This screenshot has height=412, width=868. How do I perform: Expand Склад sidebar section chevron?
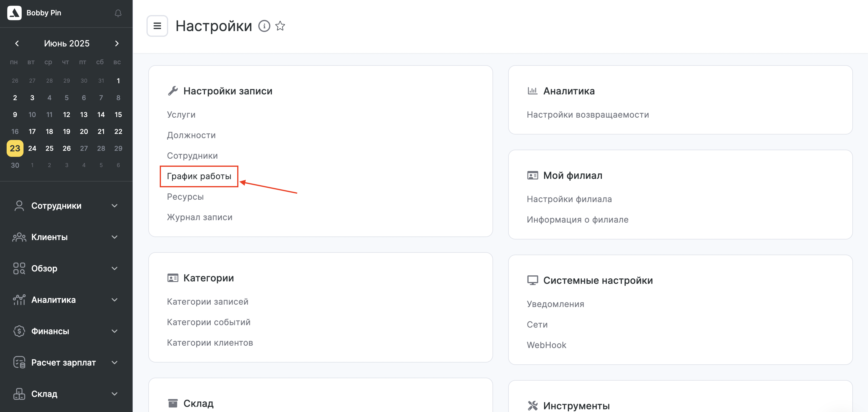(115, 394)
